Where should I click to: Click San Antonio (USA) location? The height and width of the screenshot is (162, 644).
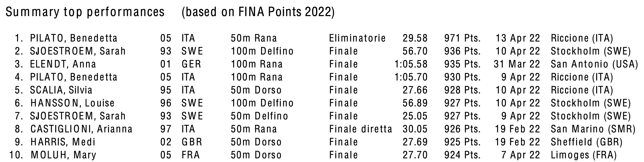point(594,64)
